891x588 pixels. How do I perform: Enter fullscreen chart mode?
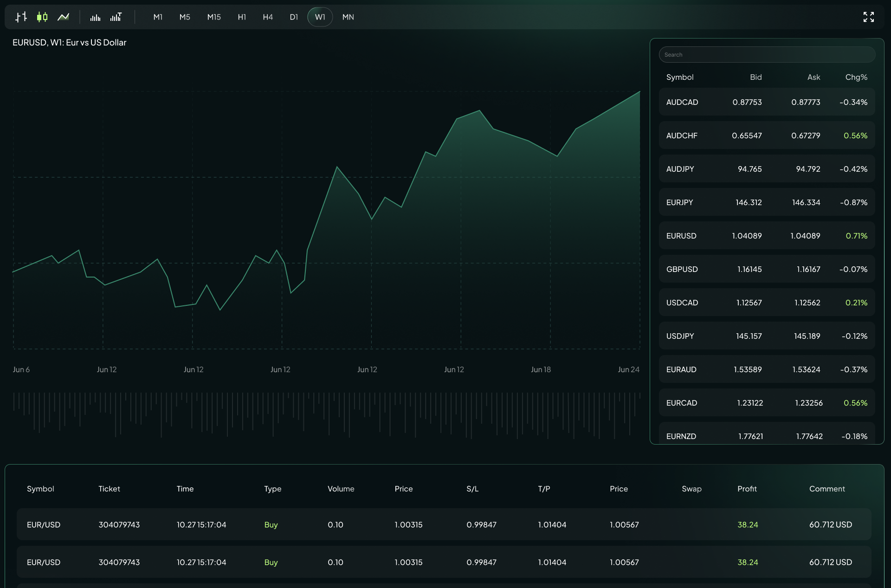(x=869, y=17)
